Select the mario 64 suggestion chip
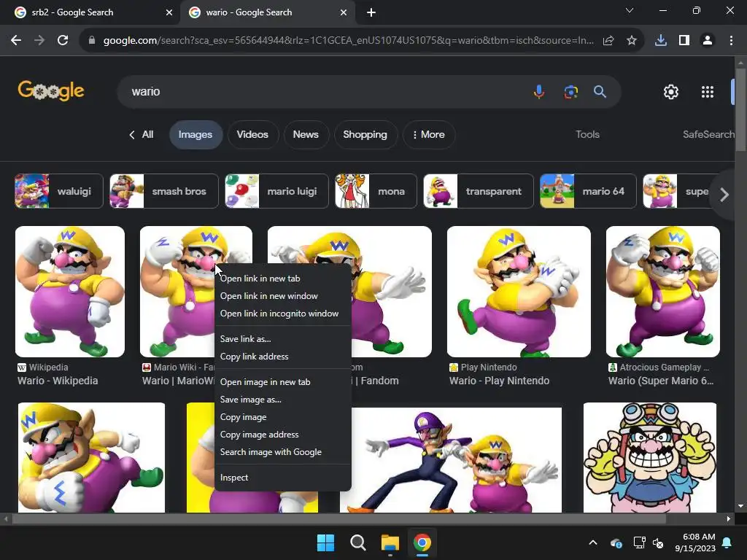Viewport: 747px width, 560px height. tap(589, 191)
